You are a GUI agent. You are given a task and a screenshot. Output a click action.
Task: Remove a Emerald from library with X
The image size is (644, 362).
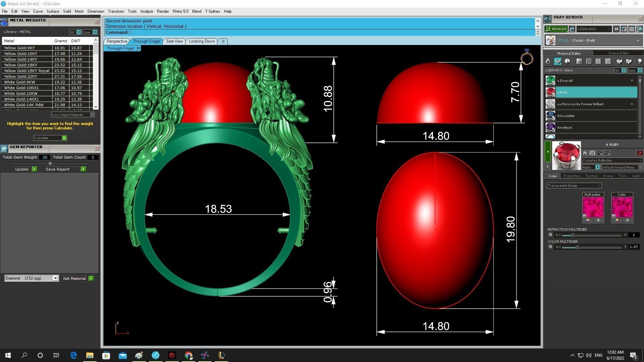point(632,80)
